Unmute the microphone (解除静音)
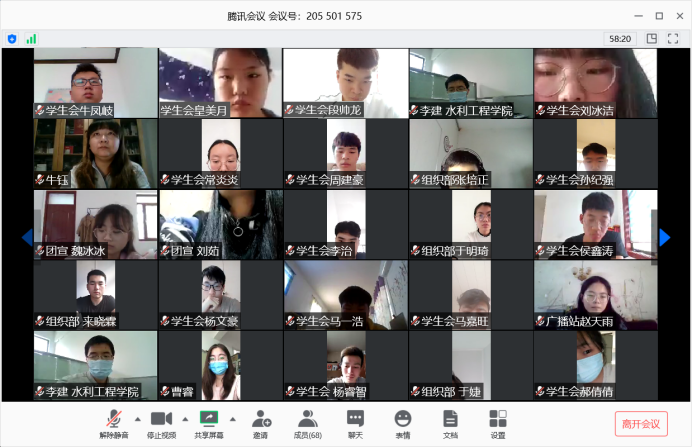The height and width of the screenshot is (448, 693). click(113, 423)
